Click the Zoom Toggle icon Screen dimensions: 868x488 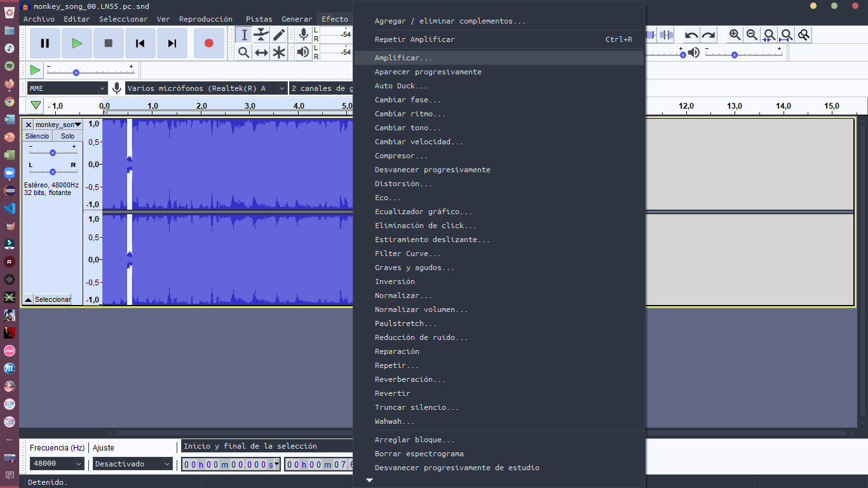tap(804, 35)
